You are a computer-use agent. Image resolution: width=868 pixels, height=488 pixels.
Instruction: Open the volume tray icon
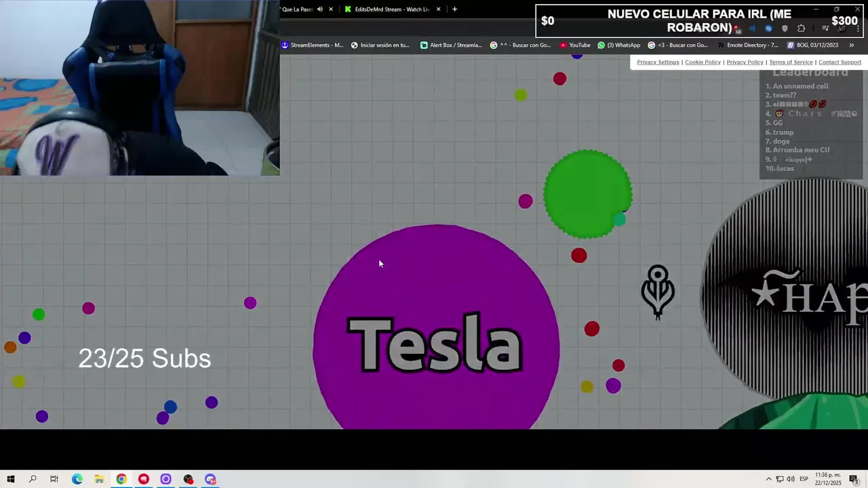coord(791,479)
